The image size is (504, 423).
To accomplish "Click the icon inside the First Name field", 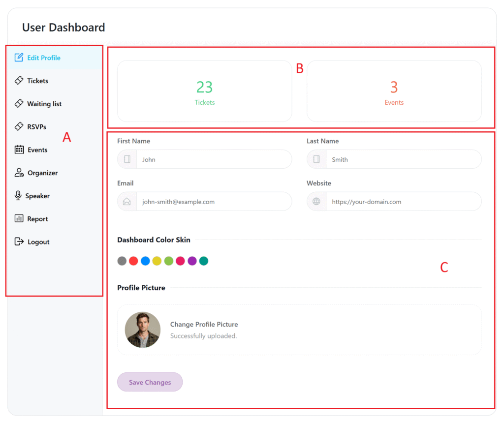I will (x=126, y=159).
